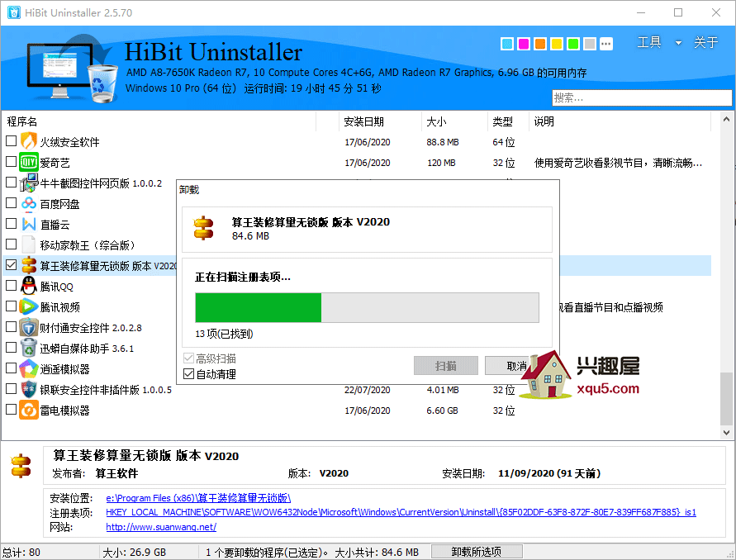Image resolution: width=736 pixels, height=560 pixels.
Task: Click in the 搜索 search field
Action: (x=642, y=97)
